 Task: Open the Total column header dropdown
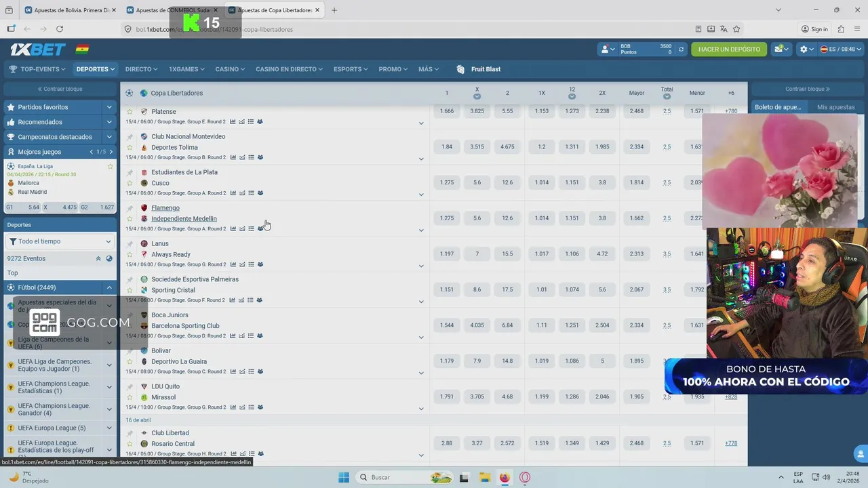(667, 96)
